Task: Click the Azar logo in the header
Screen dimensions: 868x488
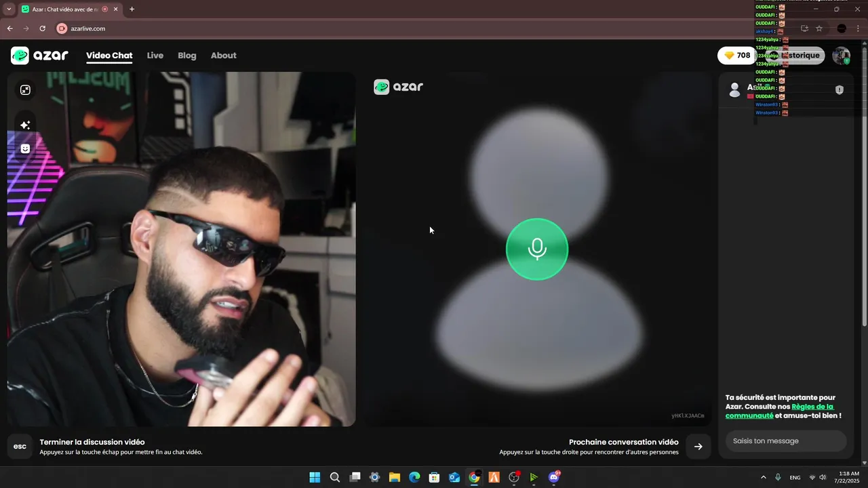Action: (x=39, y=56)
